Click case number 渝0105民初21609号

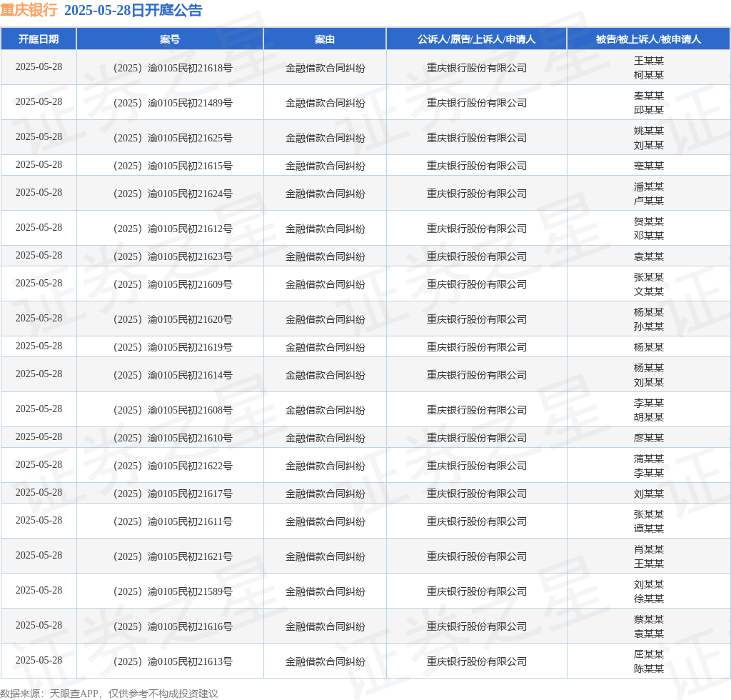(173, 284)
